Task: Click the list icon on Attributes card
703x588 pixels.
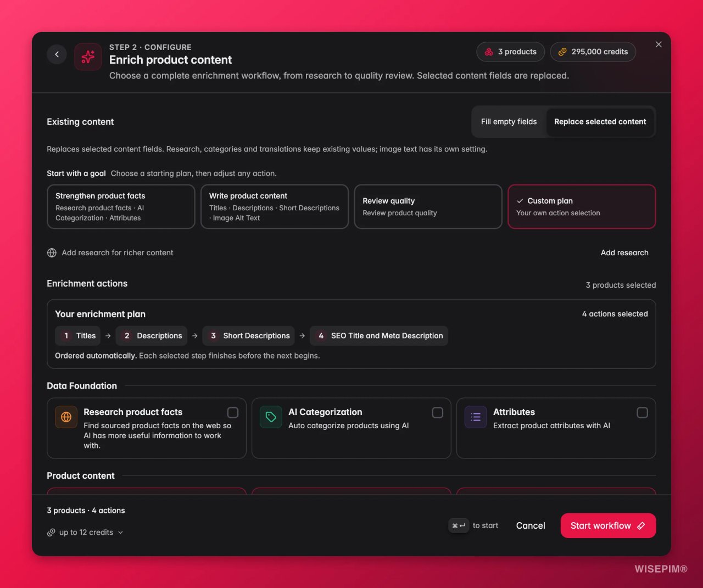Action: point(476,417)
